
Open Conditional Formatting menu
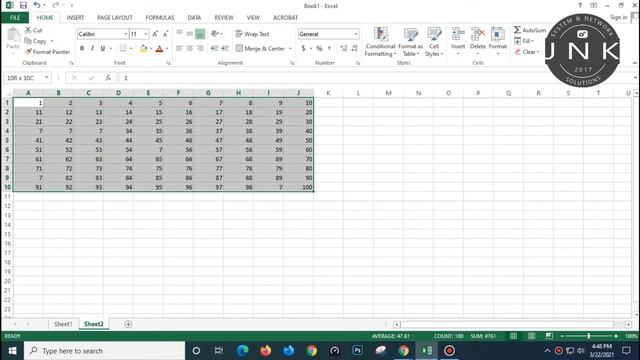point(380,42)
